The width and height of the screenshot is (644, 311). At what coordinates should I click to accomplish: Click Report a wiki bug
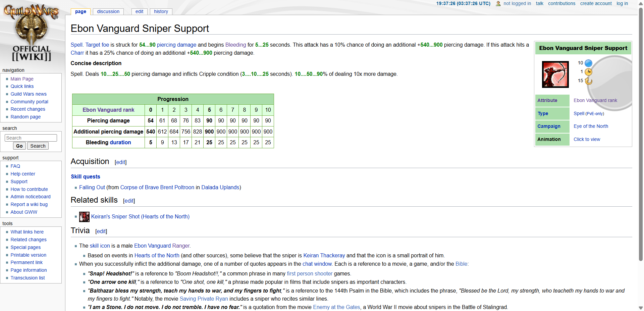pyautogui.click(x=29, y=204)
